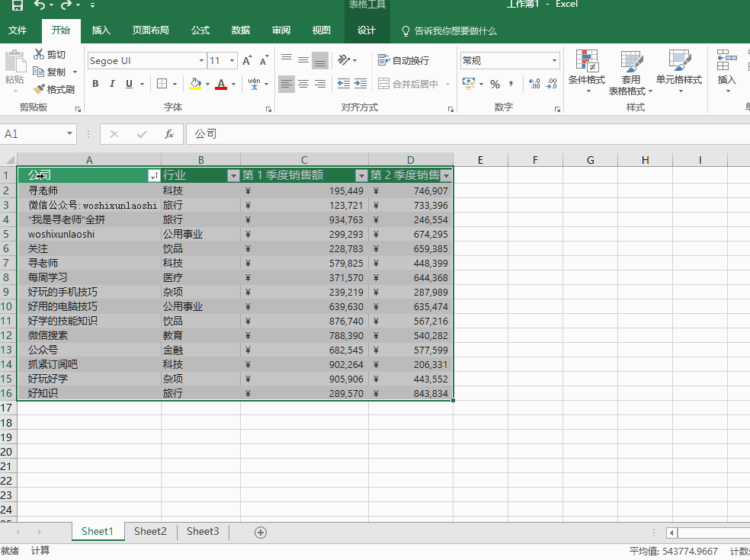Click the Cut (剪切) scissors icon
Viewport: 750px width, 560px height.
click(40, 55)
